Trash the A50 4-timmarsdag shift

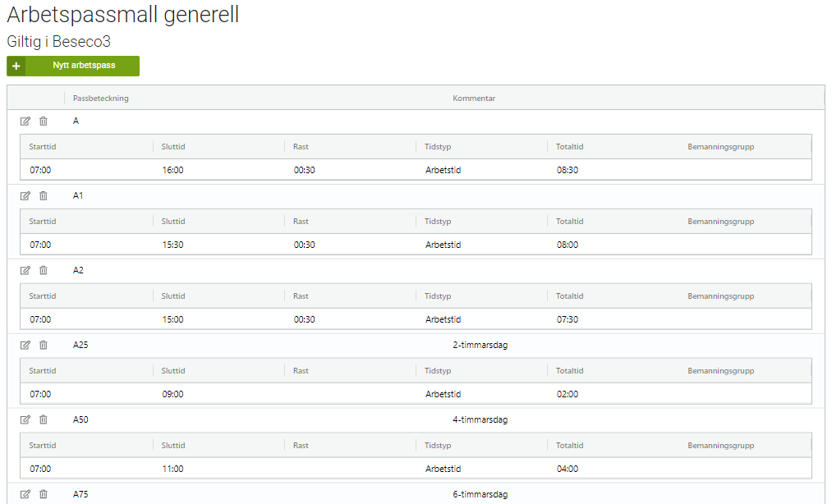click(44, 420)
